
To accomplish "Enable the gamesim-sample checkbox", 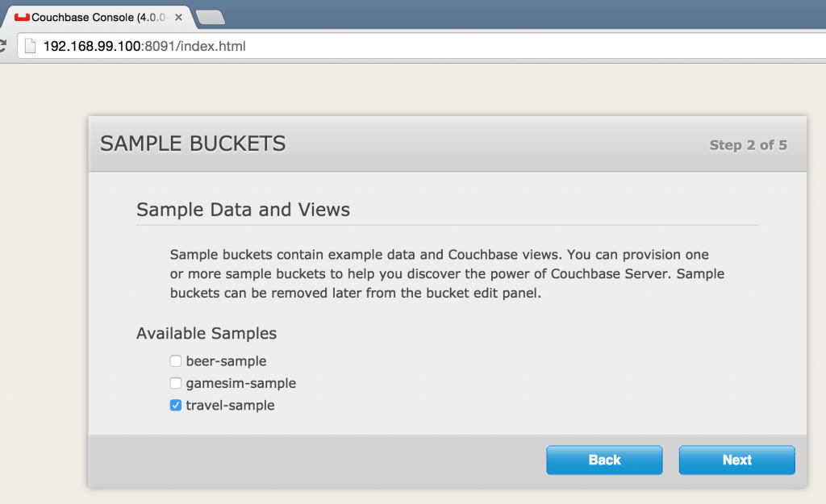I will tap(175, 383).
